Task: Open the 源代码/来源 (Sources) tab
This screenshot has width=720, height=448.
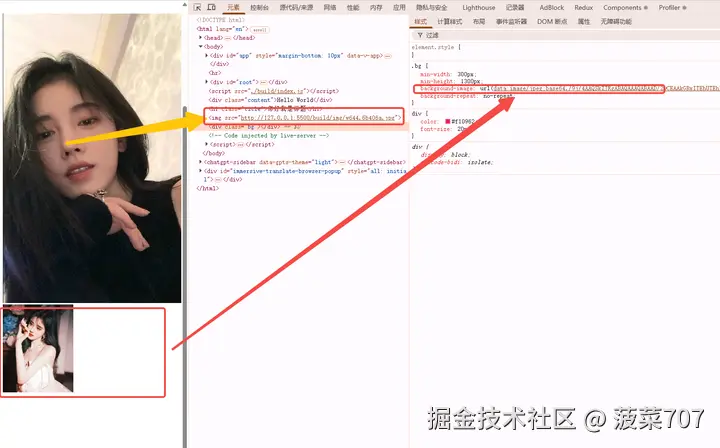Action: (x=296, y=8)
